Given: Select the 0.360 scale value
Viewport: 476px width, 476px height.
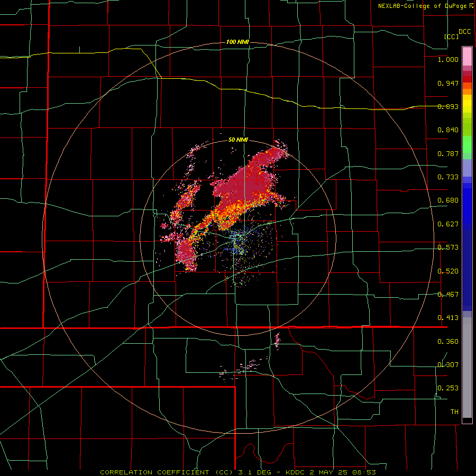Looking at the screenshot, I should pyautogui.click(x=448, y=342).
